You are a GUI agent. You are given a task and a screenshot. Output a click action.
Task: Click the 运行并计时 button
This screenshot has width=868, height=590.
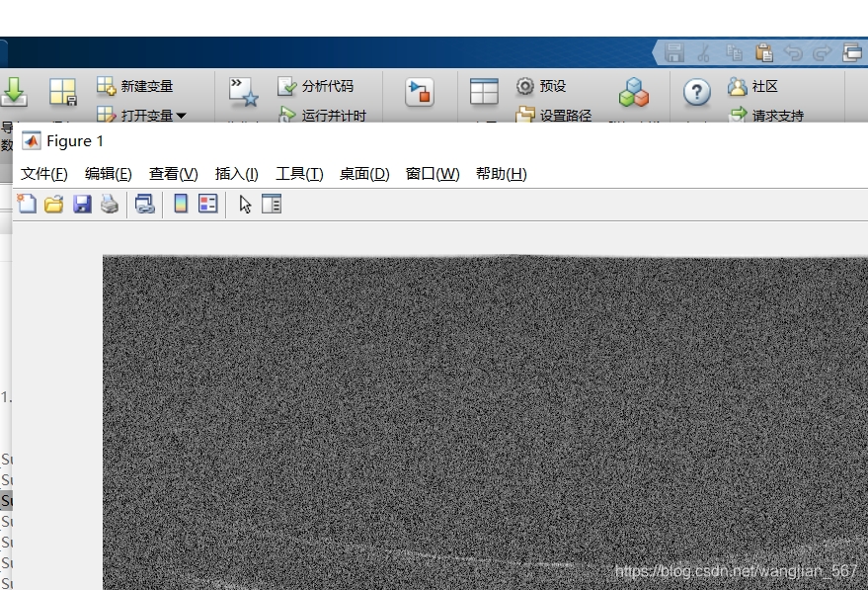point(322,115)
